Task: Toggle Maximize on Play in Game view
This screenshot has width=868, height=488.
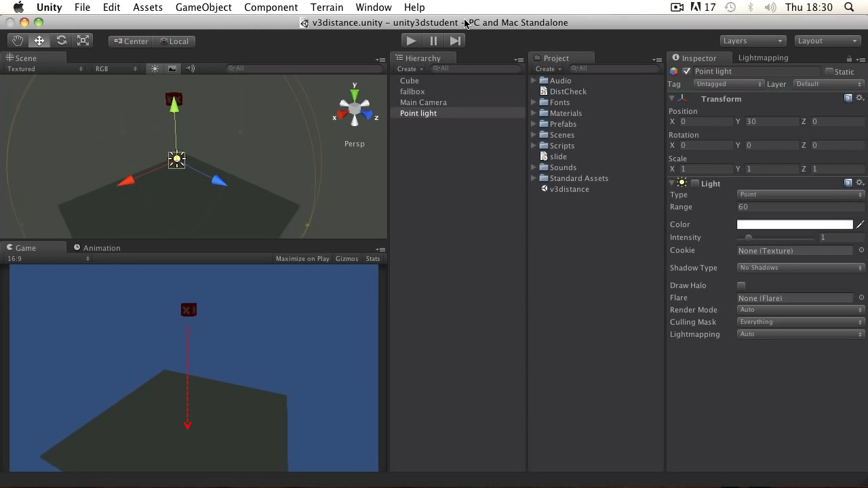Action: tap(302, 259)
